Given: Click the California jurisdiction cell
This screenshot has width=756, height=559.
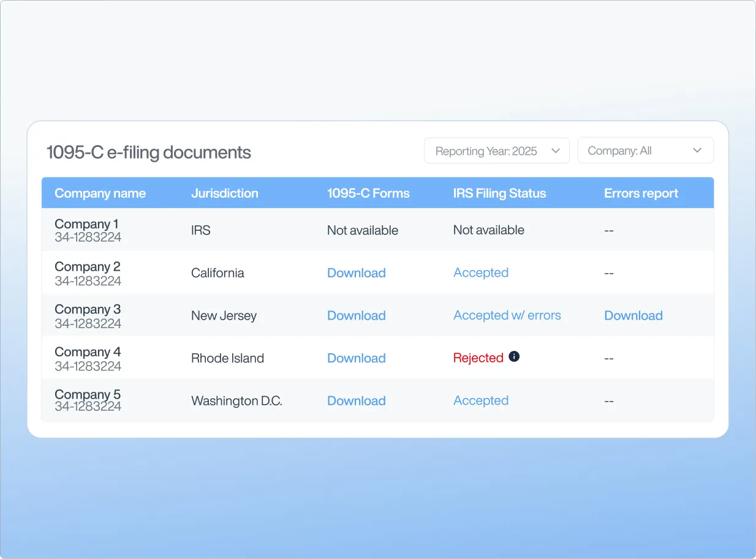Looking at the screenshot, I should point(217,273).
